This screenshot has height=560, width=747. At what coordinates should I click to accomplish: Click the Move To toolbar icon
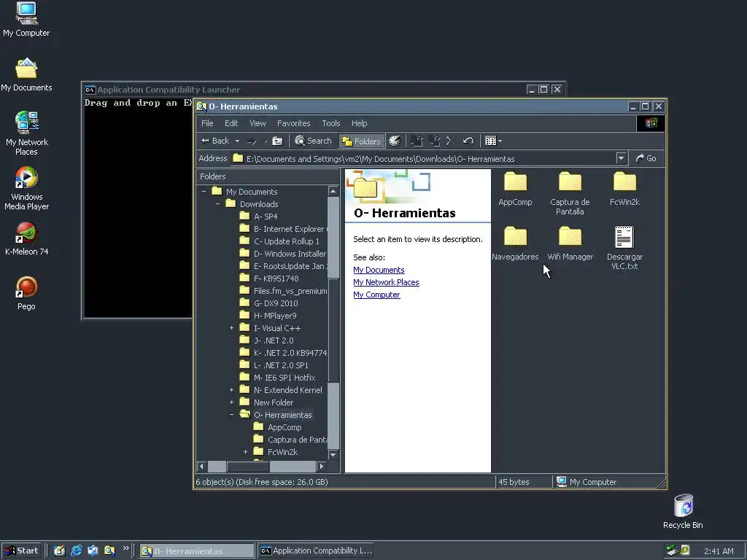[417, 141]
